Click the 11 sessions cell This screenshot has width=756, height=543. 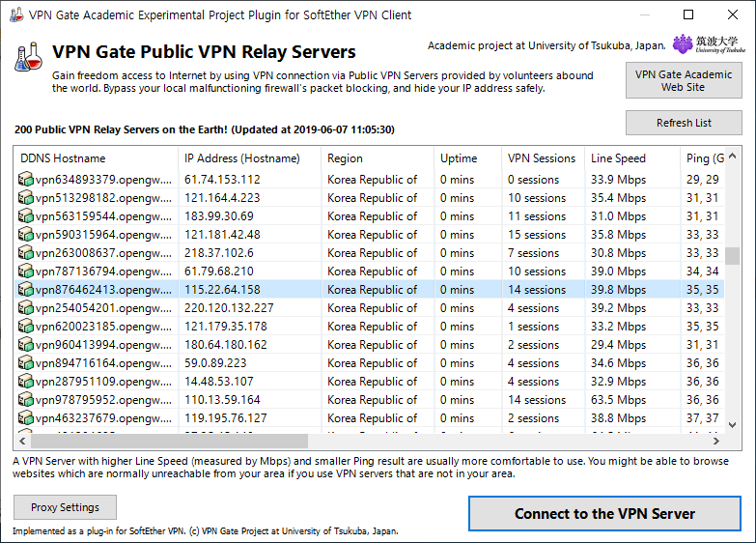point(537,216)
